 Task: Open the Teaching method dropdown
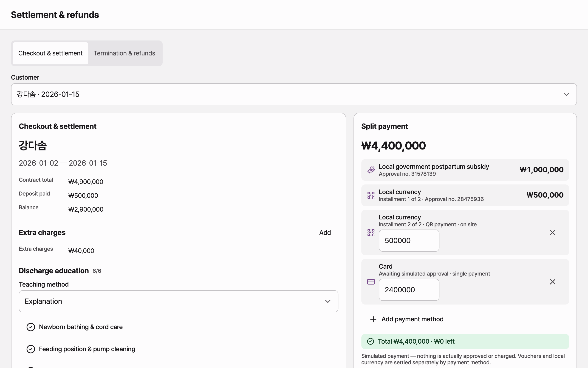pos(178,301)
